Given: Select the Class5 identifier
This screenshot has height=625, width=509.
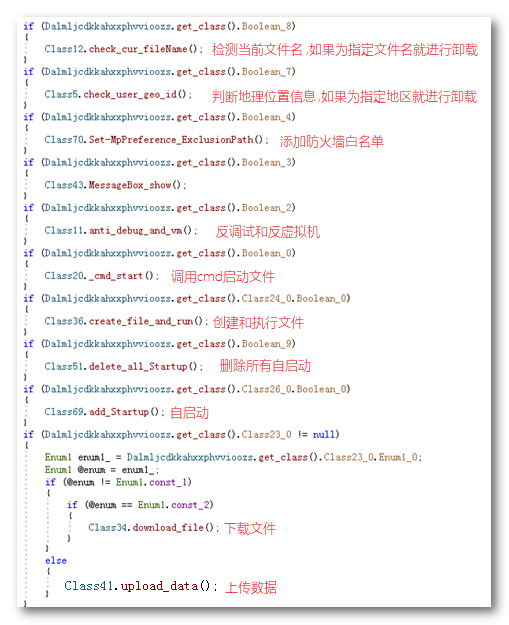Looking at the screenshot, I should pyautogui.click(x=61, y=94).
